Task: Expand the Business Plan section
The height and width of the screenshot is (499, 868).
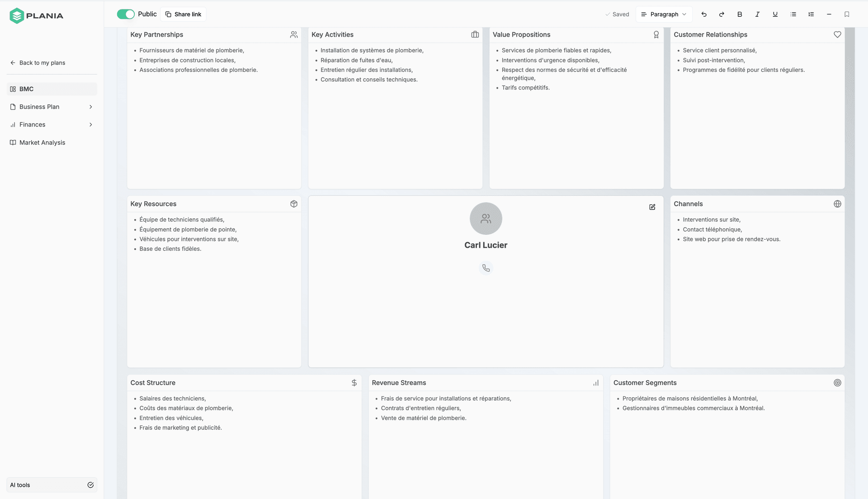Action: coord(90,107)
